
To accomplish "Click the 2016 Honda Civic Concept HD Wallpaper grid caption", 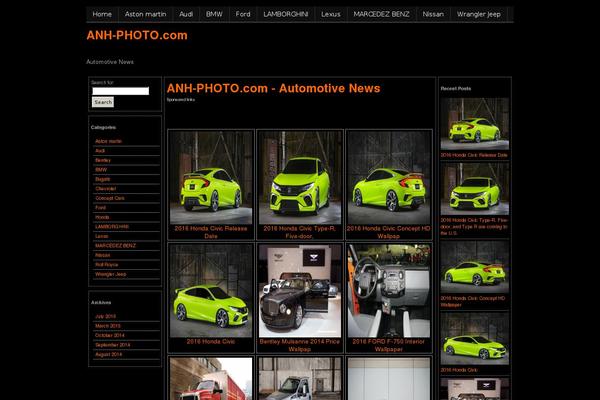I will click(x=389, y=232).
